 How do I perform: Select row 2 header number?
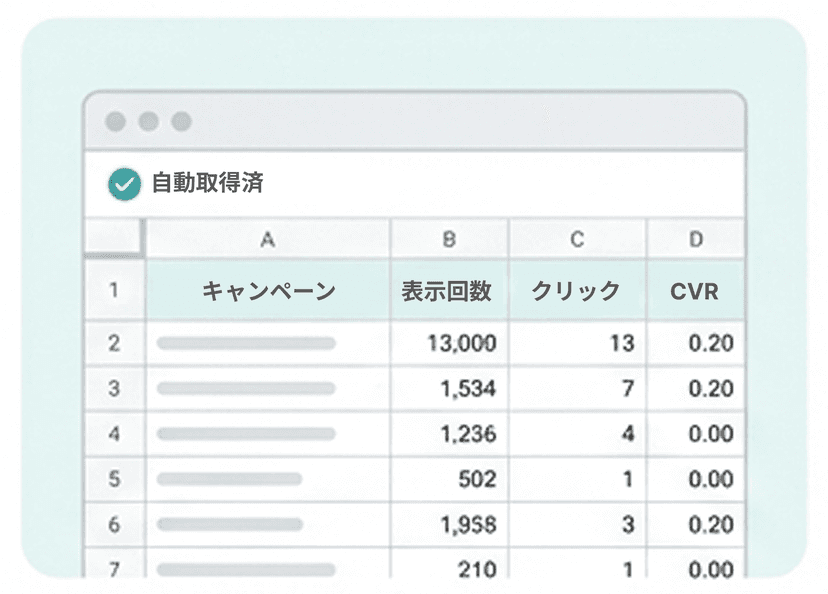point(114,343)
